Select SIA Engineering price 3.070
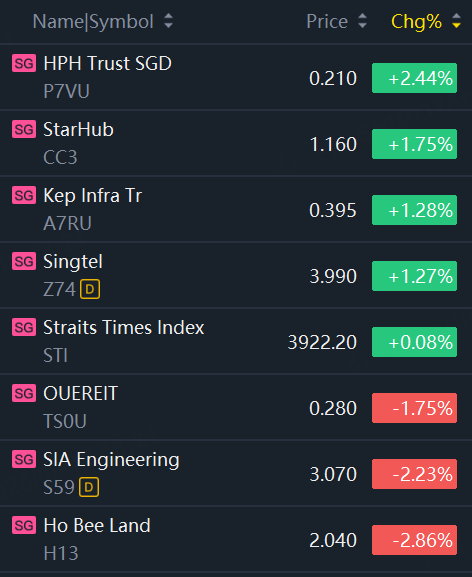472x577 pixels. [333, 474]
